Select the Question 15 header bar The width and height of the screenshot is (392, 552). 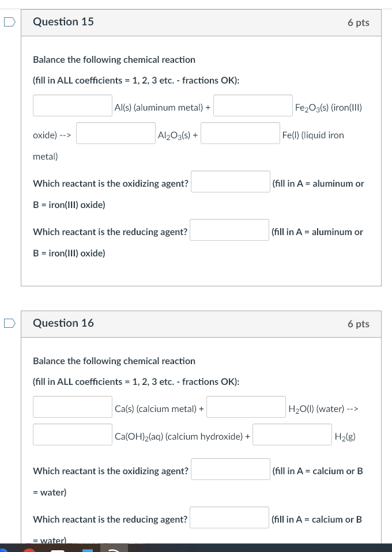(201, 22)
